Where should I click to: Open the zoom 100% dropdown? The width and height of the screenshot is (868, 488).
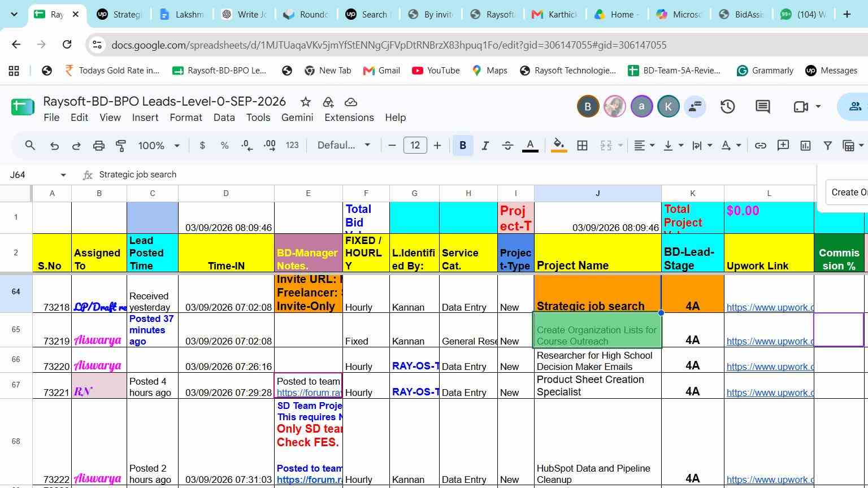[x=159, y=146]
